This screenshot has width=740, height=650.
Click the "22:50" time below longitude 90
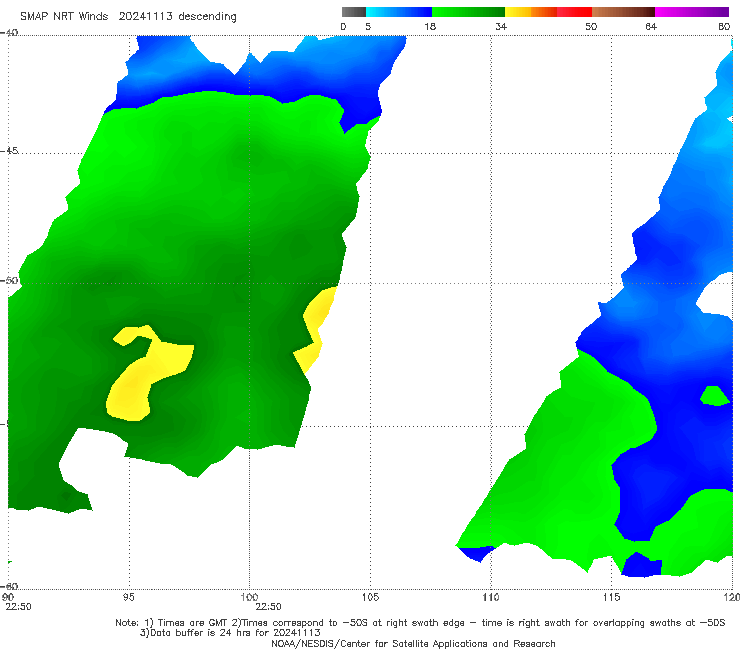18,607
